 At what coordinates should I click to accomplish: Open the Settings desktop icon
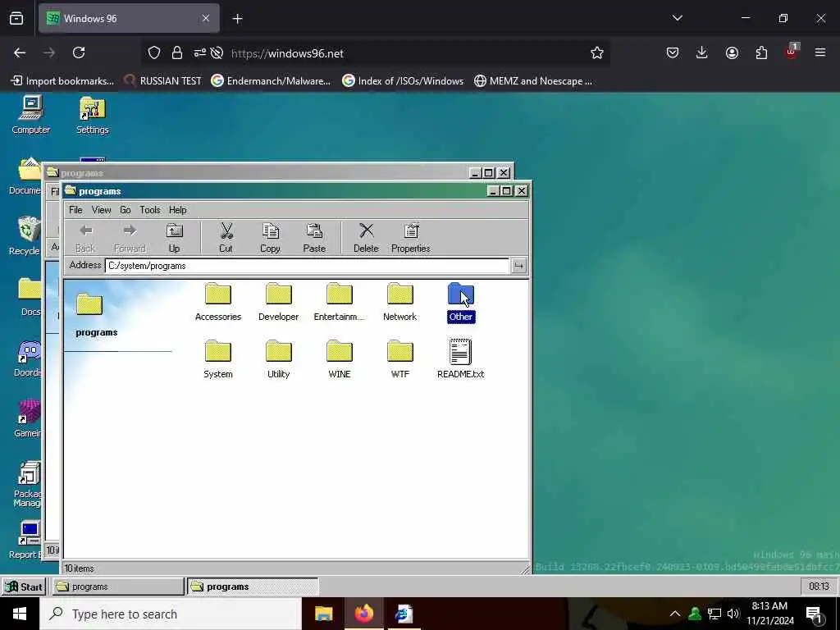click(92, 115)
